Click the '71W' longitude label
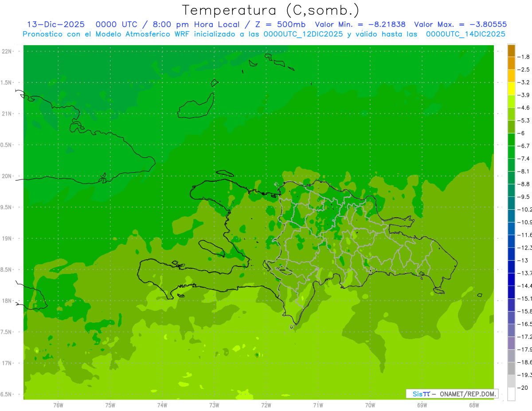 (x=318, y=405)
